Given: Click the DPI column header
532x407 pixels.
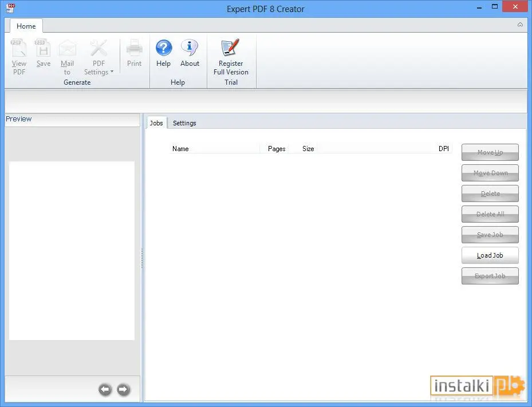Looking at the screenshot, I should point(384,149).
